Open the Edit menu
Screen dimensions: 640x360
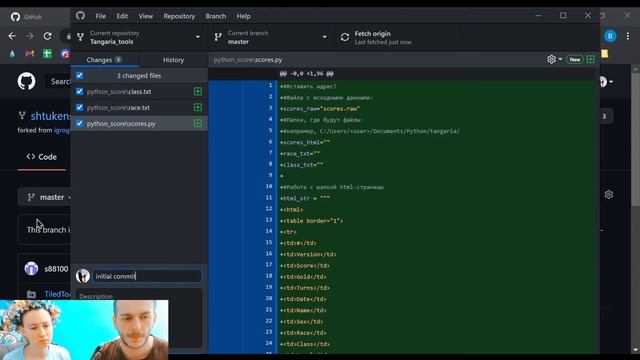(x=122, y=16)
